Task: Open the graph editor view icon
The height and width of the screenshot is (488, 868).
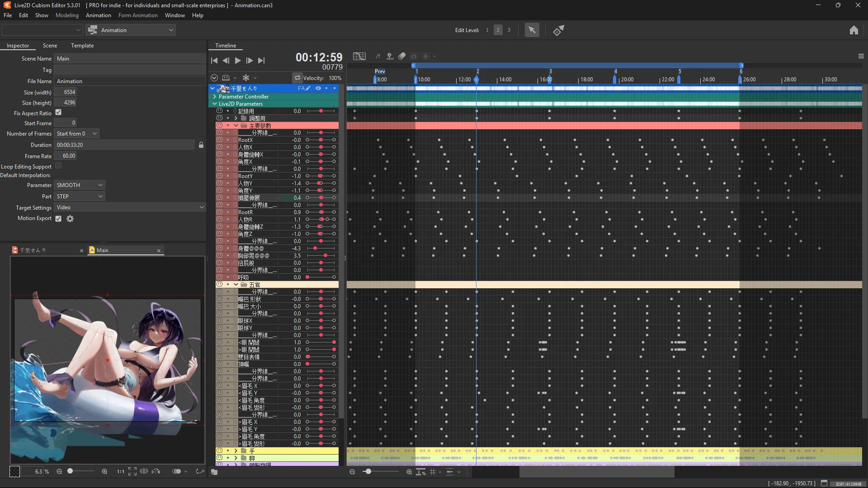Action: pos(359,56)
